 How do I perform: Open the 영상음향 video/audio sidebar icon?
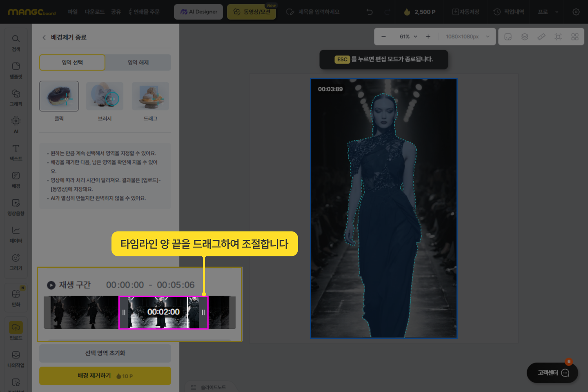pyautogui.click(x=16, y=207)
